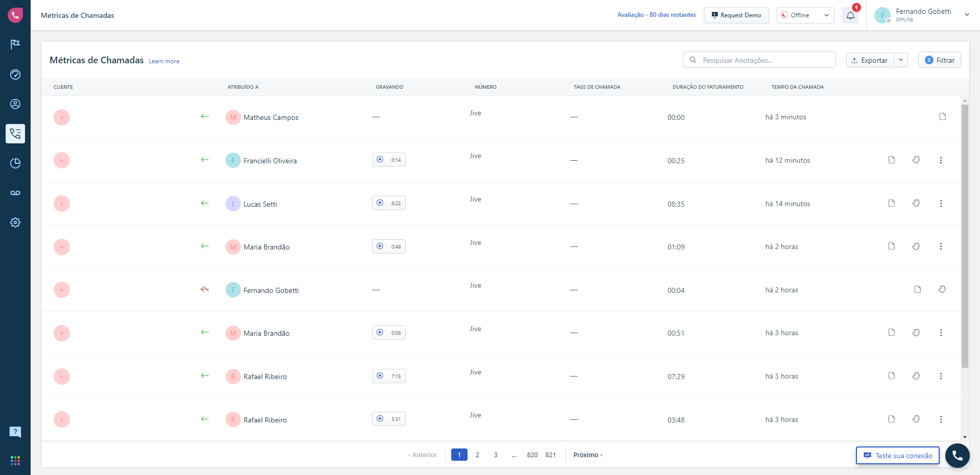Click Teste sua conexão button
Image resolution: width=980 pixels, height=475 pixels.
[898, 456]
